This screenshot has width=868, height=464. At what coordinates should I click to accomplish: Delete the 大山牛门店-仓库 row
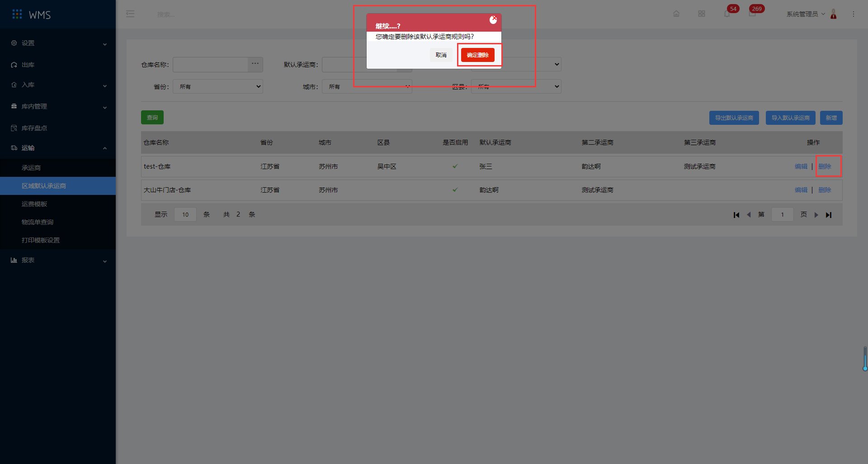pyautogui.click(x=825, y=190)
